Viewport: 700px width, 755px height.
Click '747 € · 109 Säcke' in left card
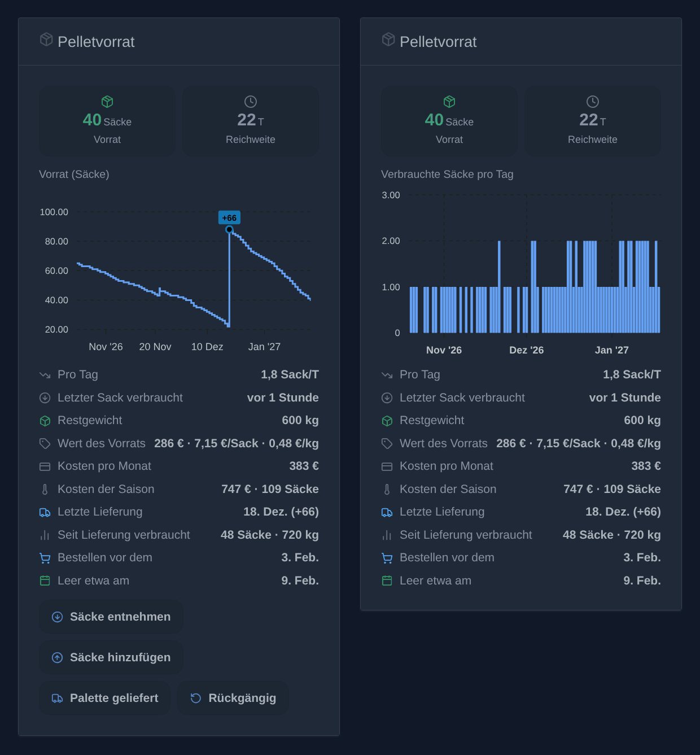270,489
